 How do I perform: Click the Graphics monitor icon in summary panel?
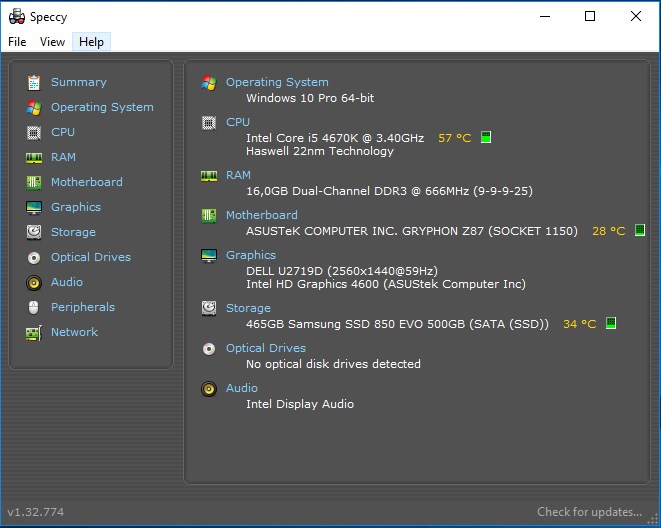[x=209, y=256]
